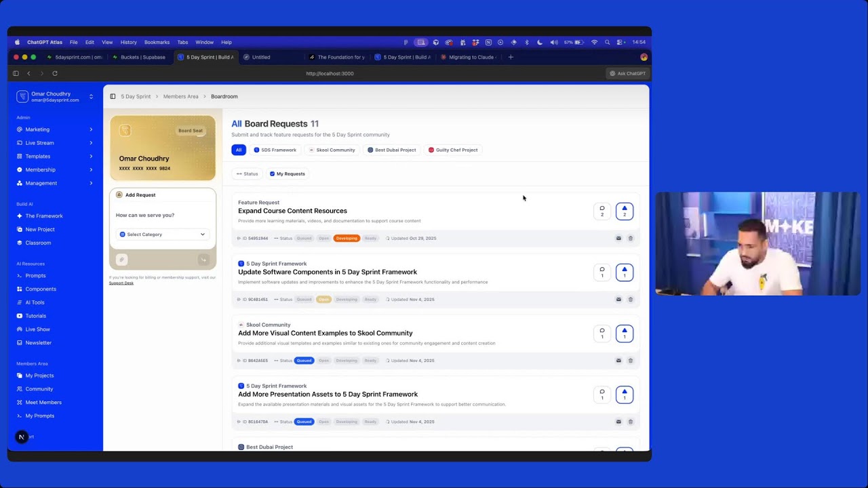The width and height of the screenshot is (868, 488).
Task: Filter by Skool Community tab
Action: point(332,150)
